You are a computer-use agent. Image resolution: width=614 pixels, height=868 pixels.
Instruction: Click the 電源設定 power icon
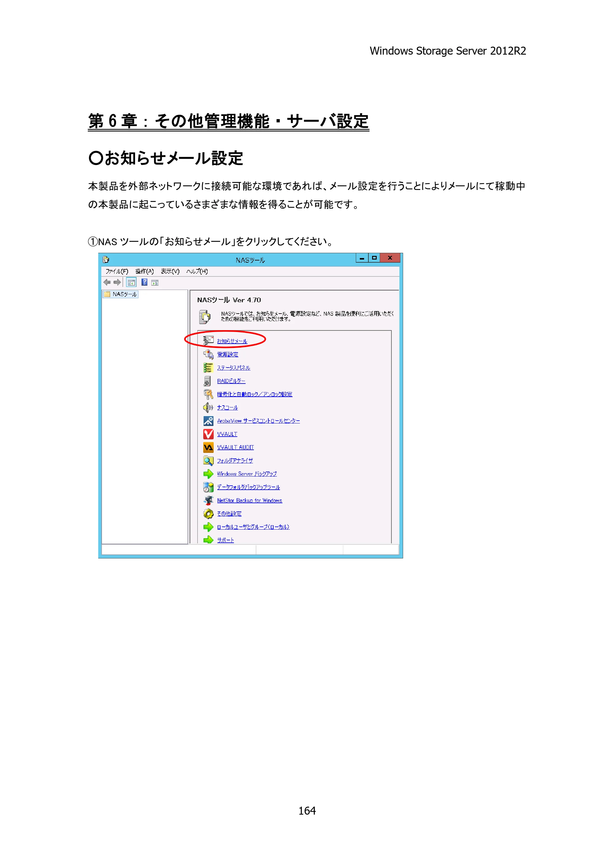tap(208, 354)
